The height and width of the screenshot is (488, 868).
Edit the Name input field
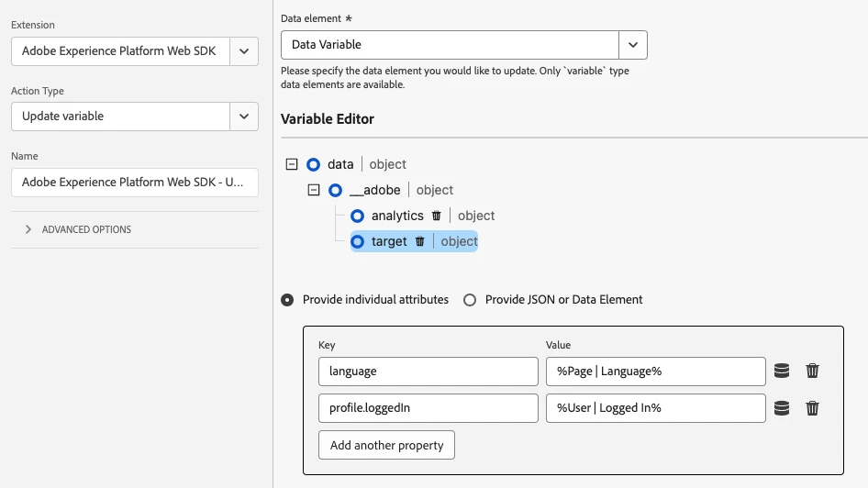[x=135, y=182]
